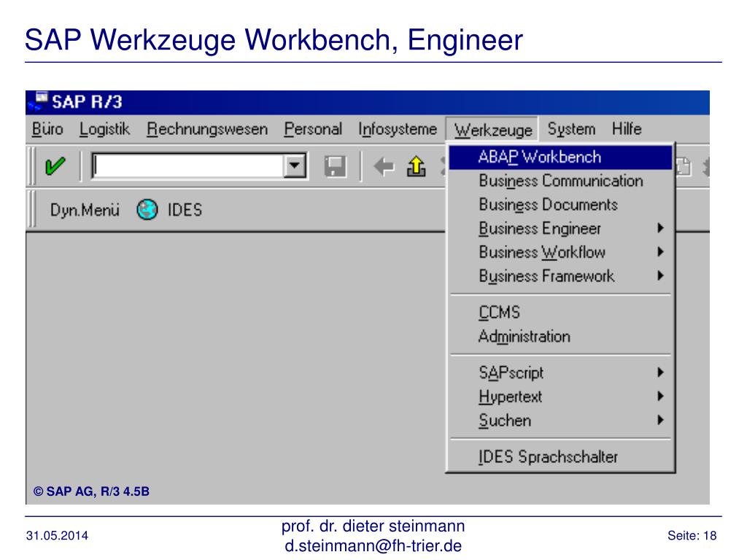Click the IDES globe icon
This screenshot has height=560, width=747.
tap(147, 209)
